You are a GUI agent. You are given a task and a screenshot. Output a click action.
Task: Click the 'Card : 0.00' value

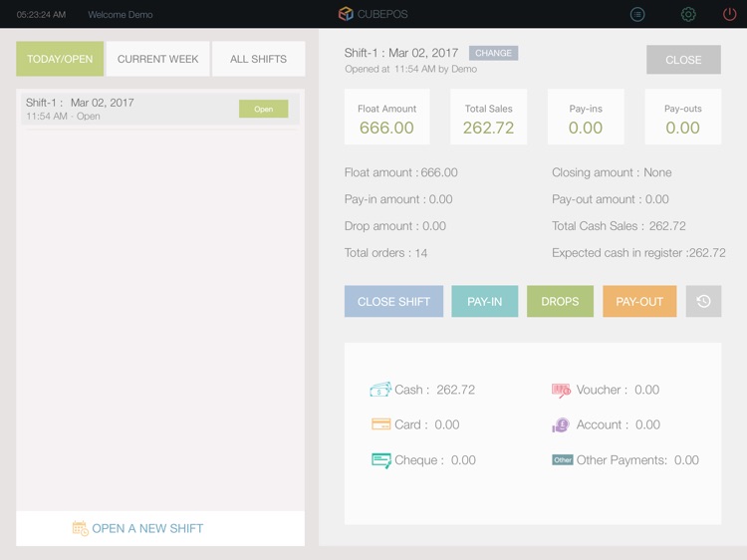click(427, 424)
